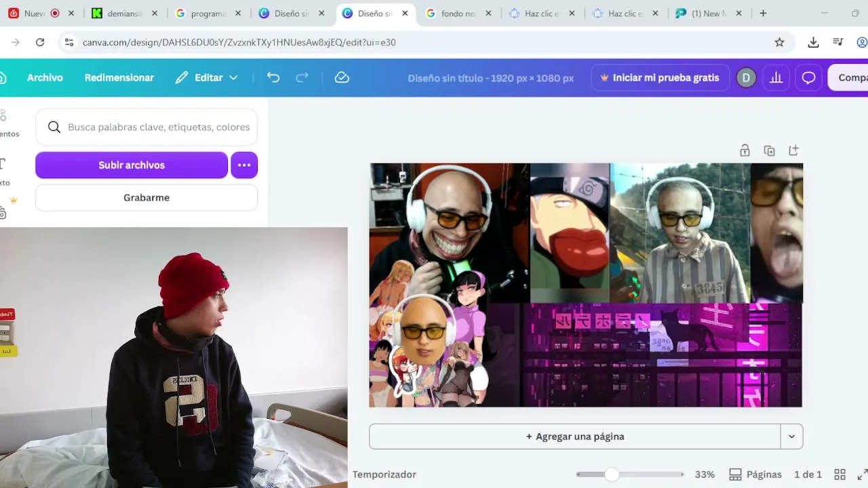Close the 'demiansit' tab
The image size is (868, 488).
[x=155, y=13]
